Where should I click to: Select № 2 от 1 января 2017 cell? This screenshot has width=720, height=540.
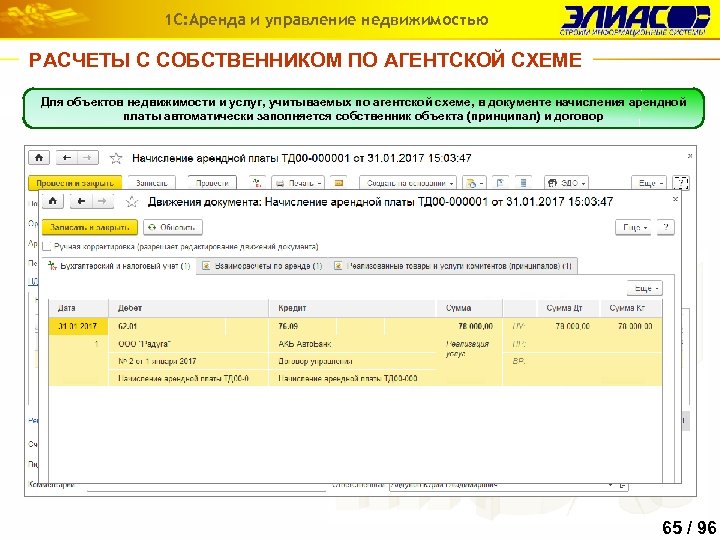[x=188, y=361]
